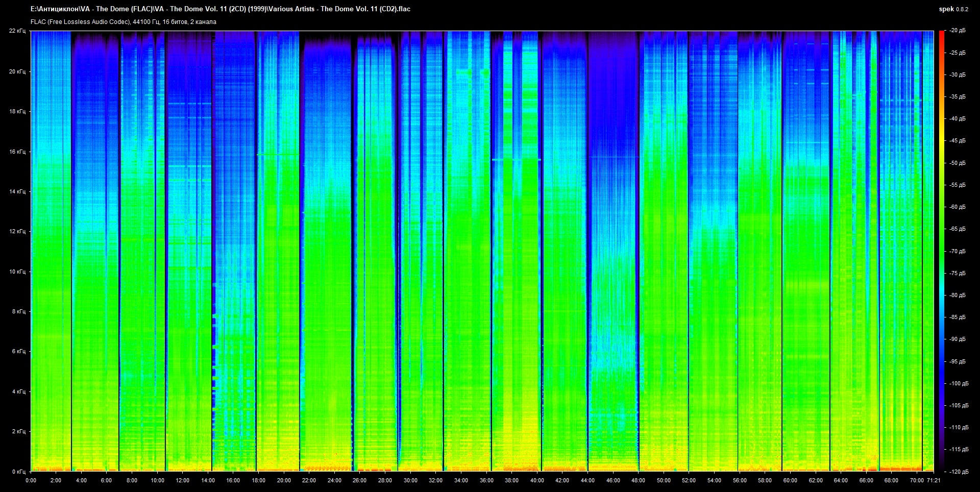
Task: Click the file path title text
Action: (x=220, y=9)
